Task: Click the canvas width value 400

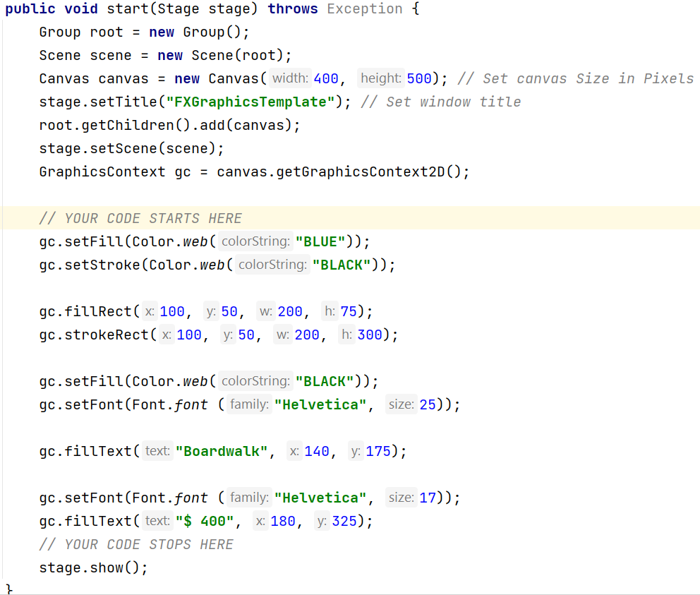Action: pos(326,78)
